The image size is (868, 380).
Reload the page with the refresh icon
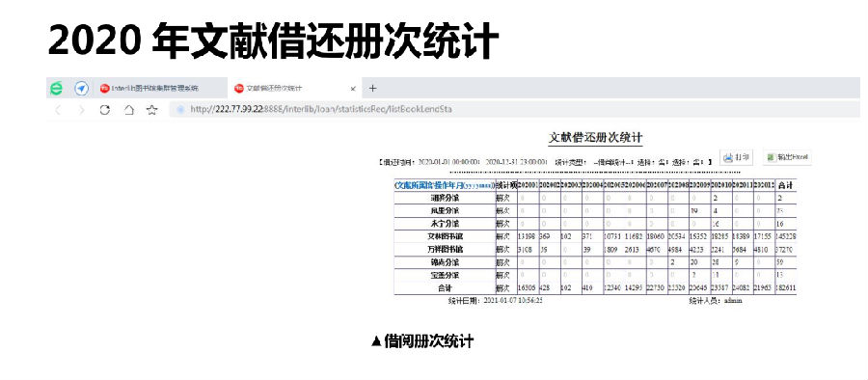pos(104,110)
